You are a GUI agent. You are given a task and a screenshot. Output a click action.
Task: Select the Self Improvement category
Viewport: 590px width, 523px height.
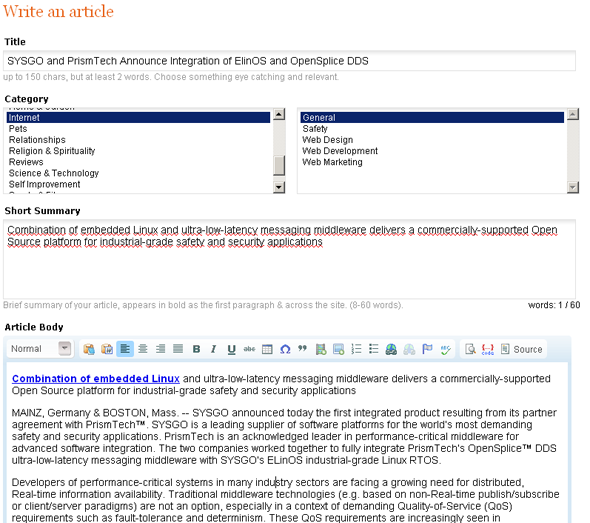tap(138, 184)
